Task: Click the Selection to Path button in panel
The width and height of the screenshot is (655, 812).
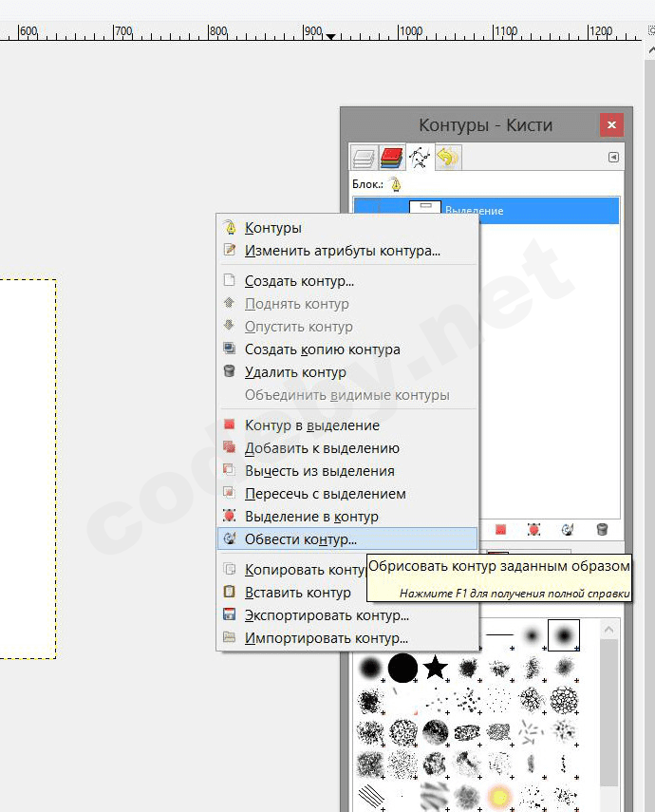Action: tap(533, 529)
